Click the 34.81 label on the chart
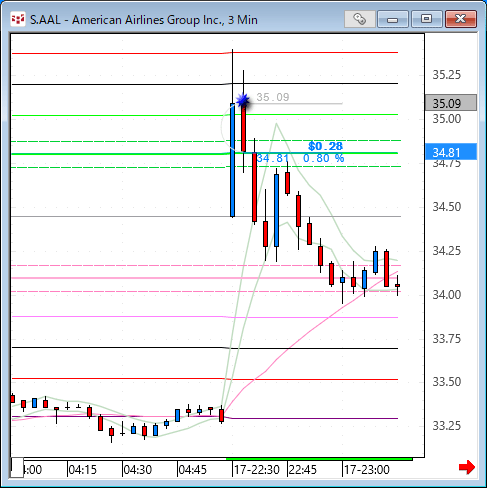Image resolution: width=487 pixels, height=488 pixels. [273, 158]
